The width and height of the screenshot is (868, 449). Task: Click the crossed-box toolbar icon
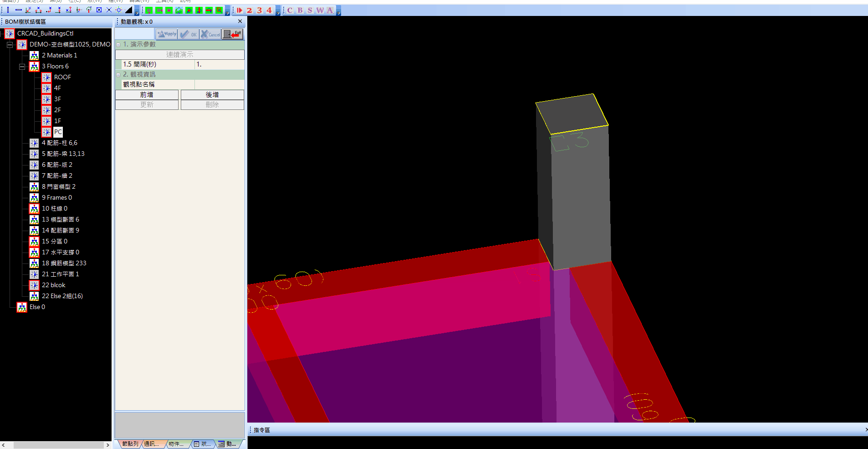pos(99,10)
